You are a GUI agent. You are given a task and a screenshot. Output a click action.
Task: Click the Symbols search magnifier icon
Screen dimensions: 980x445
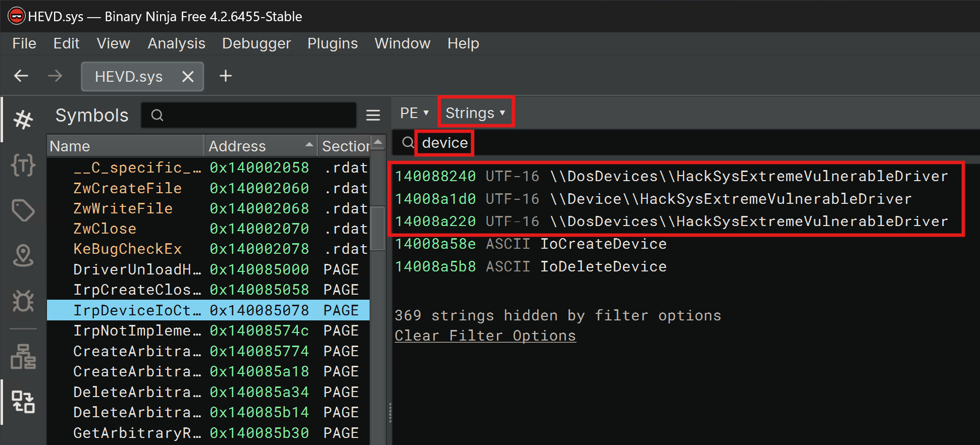[x=157, y=116]
